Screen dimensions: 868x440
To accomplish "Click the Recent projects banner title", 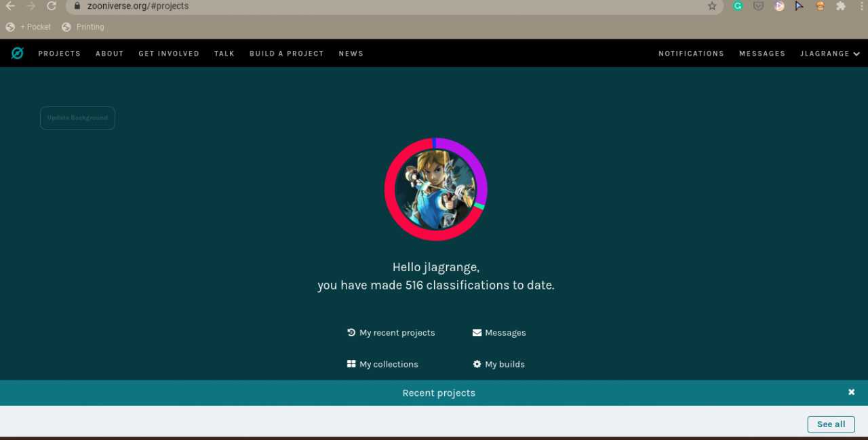I will tap(439, 393).
